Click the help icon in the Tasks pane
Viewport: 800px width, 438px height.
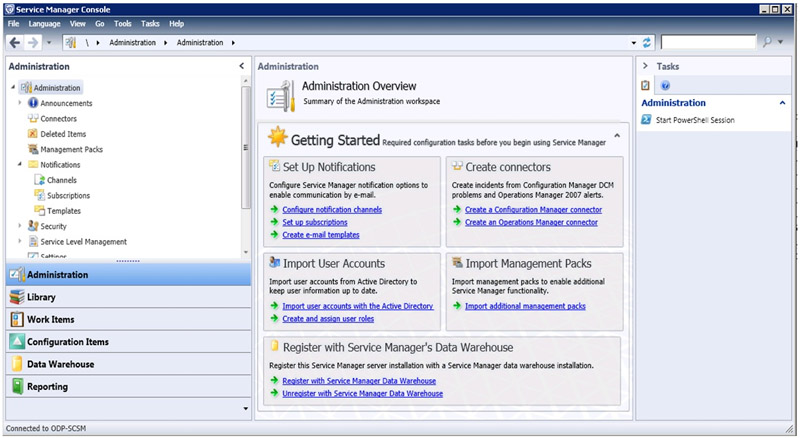(x=665, y=86)
